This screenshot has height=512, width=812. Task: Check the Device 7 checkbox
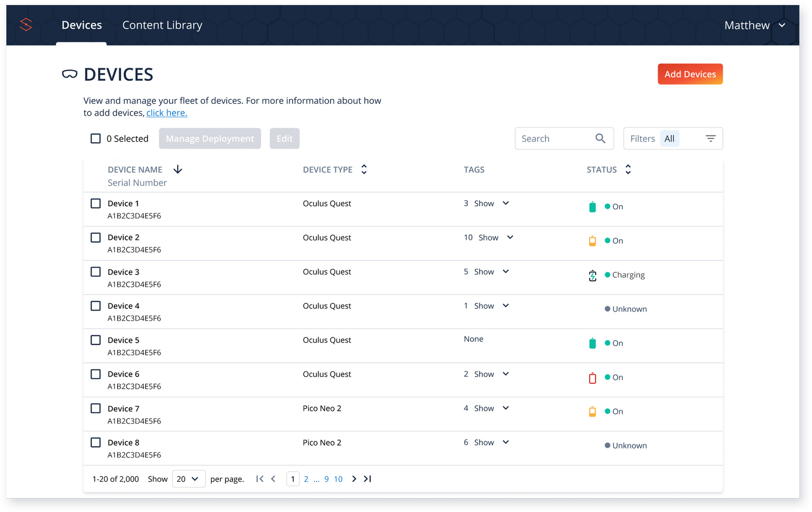click(96, 408)
